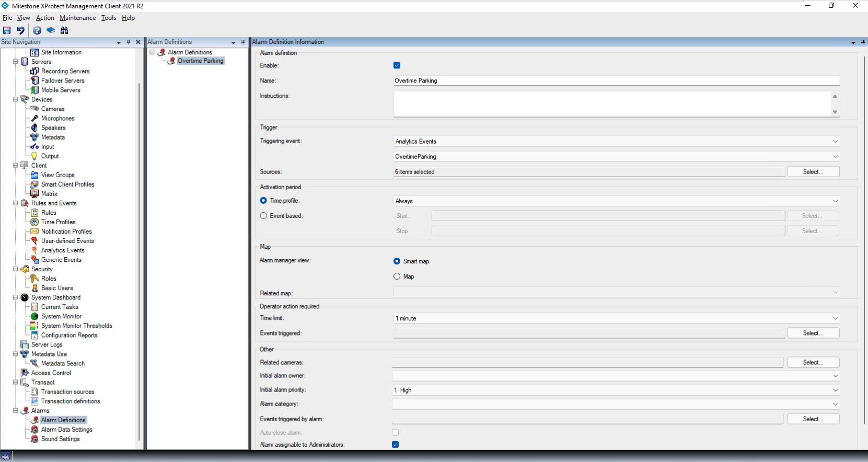Image resolution: width=868 pixels, height=462 pixels.
Task: Click the Undo toolbar icon
Action: (x=20, y=30)
